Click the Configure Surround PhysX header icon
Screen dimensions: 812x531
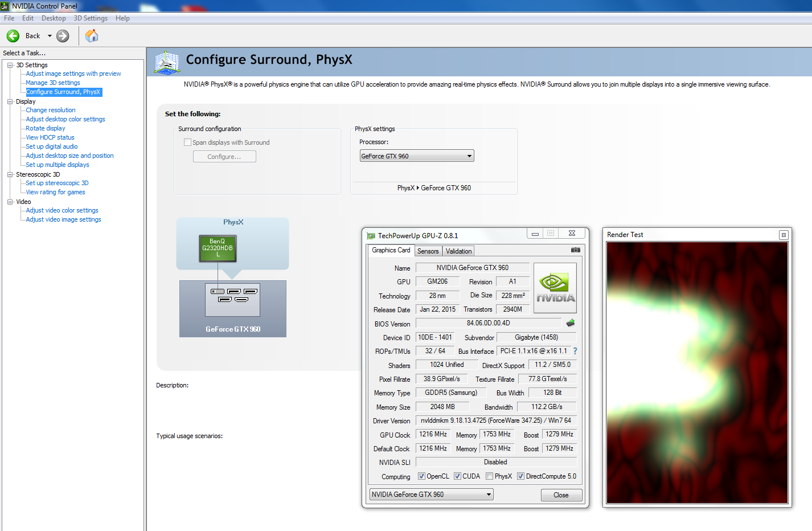click(x=167, y=62)
